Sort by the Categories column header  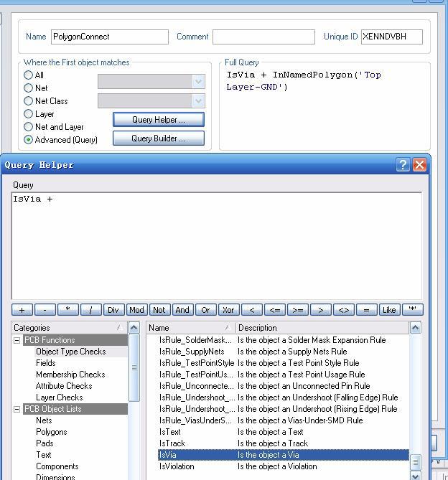pyautogui.click(x=70, y=328)
